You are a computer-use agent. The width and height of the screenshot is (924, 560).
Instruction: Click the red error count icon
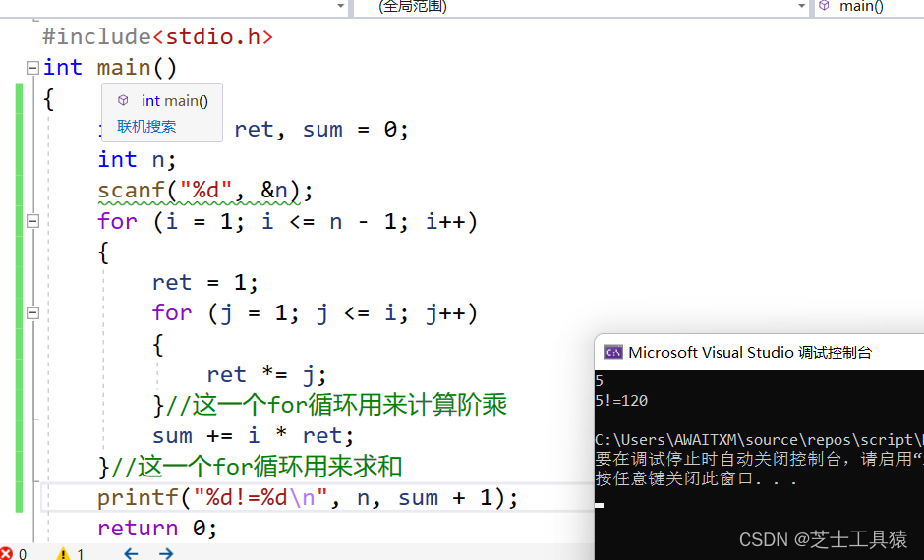(6, 553)
